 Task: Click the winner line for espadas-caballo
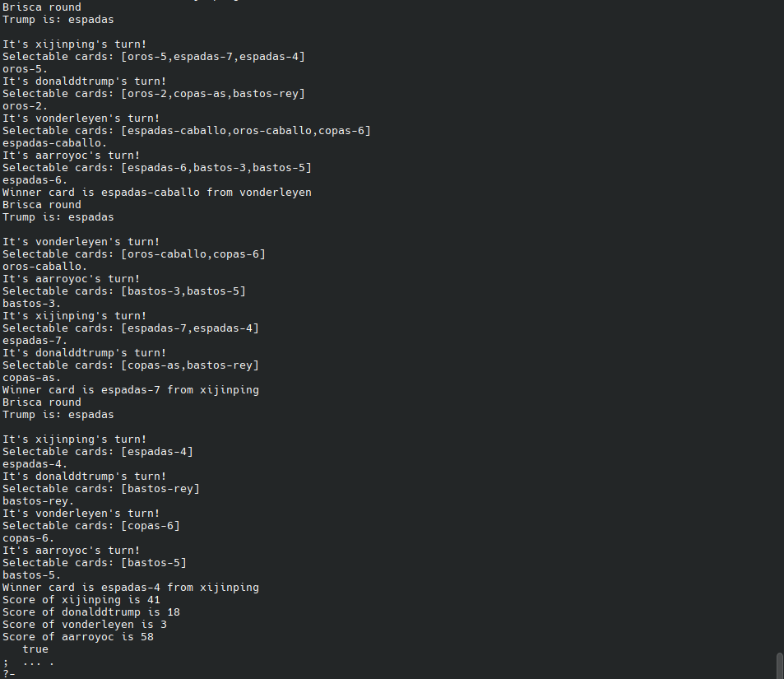[x=157, y=193]
